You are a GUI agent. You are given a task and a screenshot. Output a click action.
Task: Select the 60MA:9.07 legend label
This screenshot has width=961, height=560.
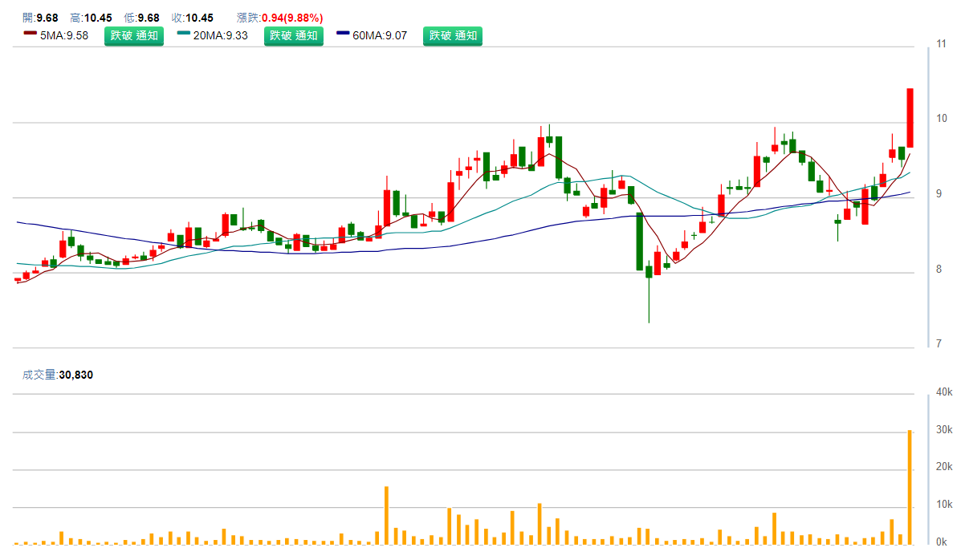coord(380,35)
